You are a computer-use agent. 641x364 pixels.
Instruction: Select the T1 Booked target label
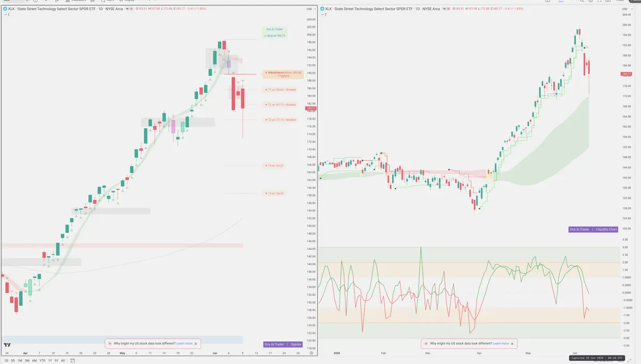pyautogui.click(x=280, y=89)
